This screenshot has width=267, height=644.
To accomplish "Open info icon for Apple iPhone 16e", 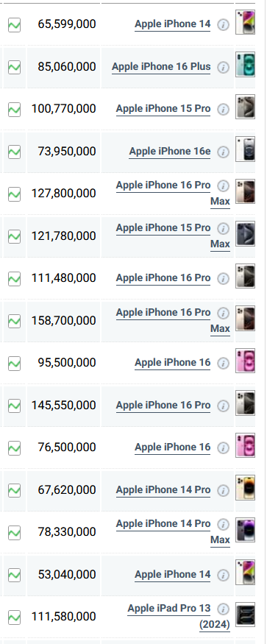I will 223,152.
